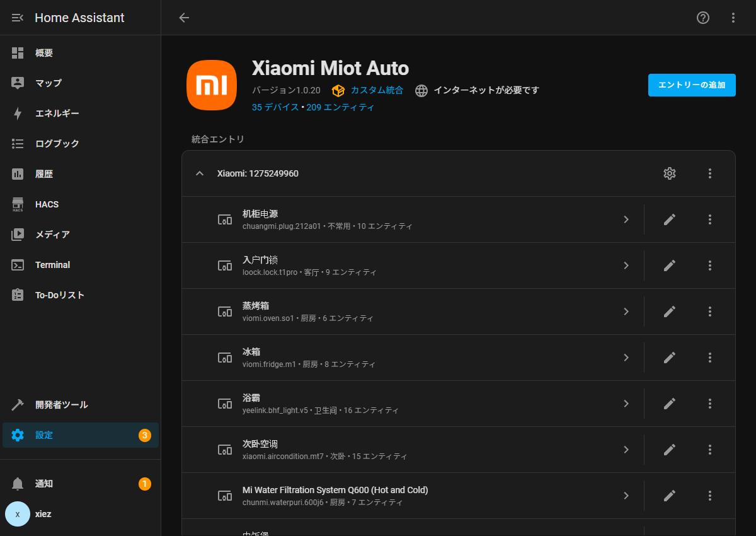The height and width of the screenshot is (536, 756).
Task: Go back with the arrow icon
Action: pos(184,18)
